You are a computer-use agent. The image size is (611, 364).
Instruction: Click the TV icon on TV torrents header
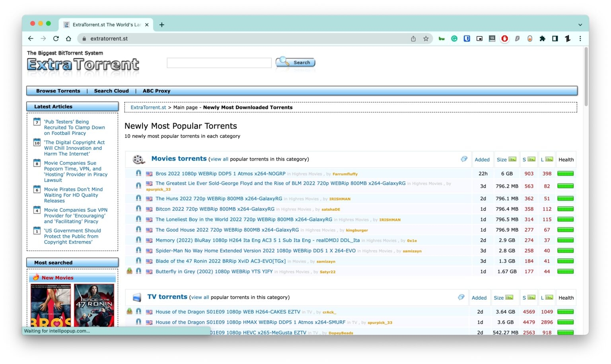(x=137, y=297)
